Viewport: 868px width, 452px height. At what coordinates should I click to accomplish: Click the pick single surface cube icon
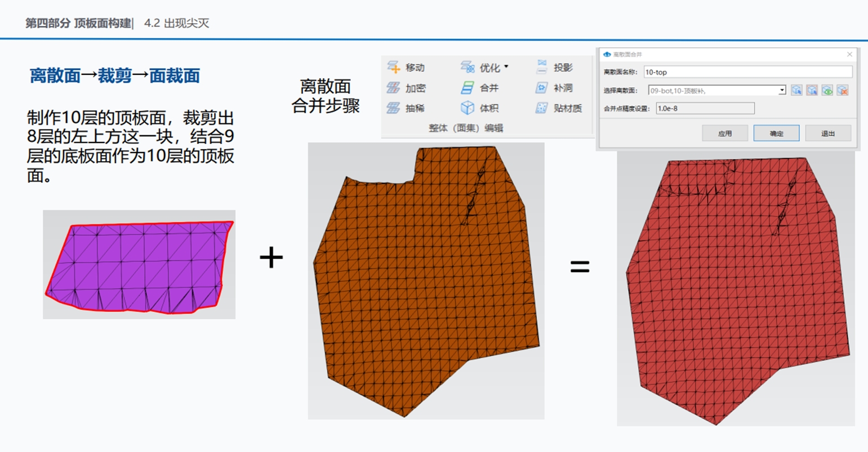(796, 91)
